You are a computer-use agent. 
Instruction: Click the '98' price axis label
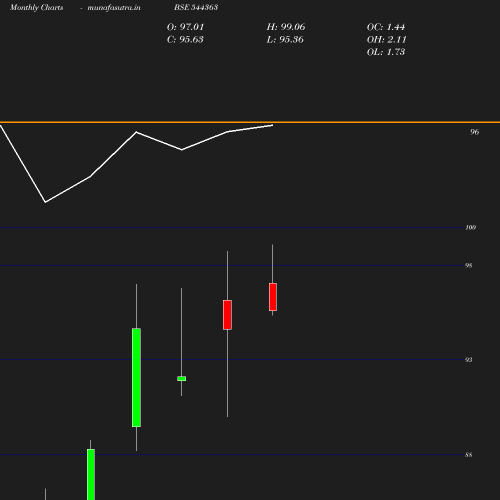click(x=469, y=265)
